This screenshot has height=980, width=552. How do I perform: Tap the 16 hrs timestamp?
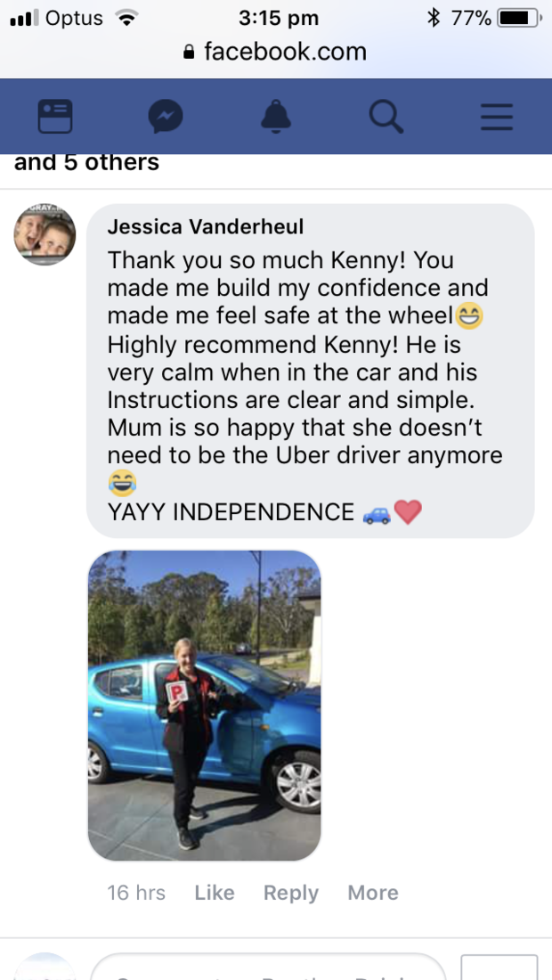pos(136,893)
